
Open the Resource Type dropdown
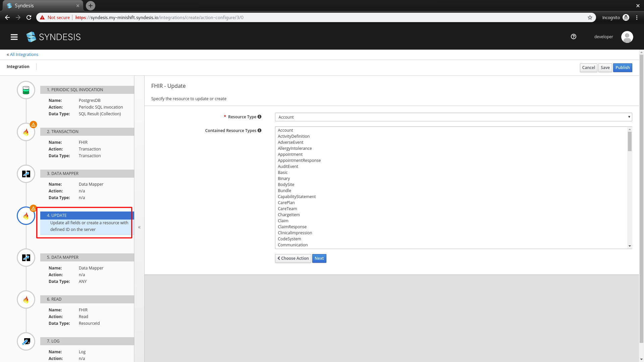tap(453, 117)
